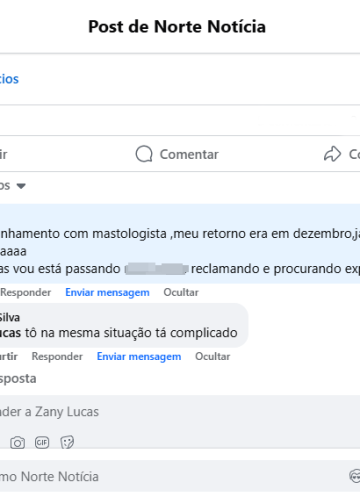Expand the comment sorting dropdown arrow

coord(21,186)
